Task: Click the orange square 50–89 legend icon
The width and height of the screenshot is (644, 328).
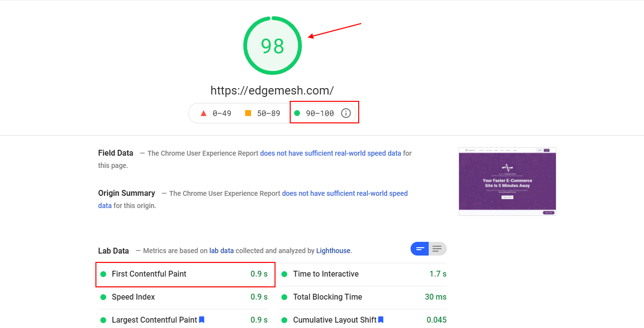Action: 248,113
